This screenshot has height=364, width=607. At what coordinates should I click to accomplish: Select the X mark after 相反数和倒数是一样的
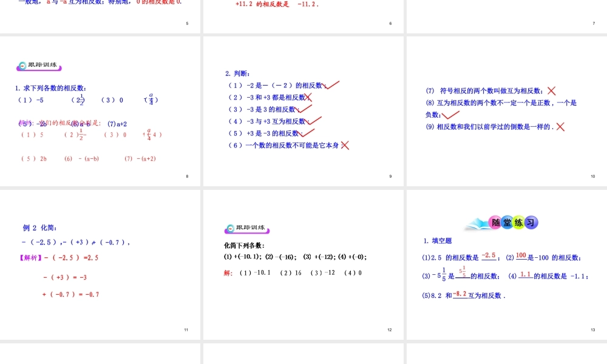coord(560,127)
